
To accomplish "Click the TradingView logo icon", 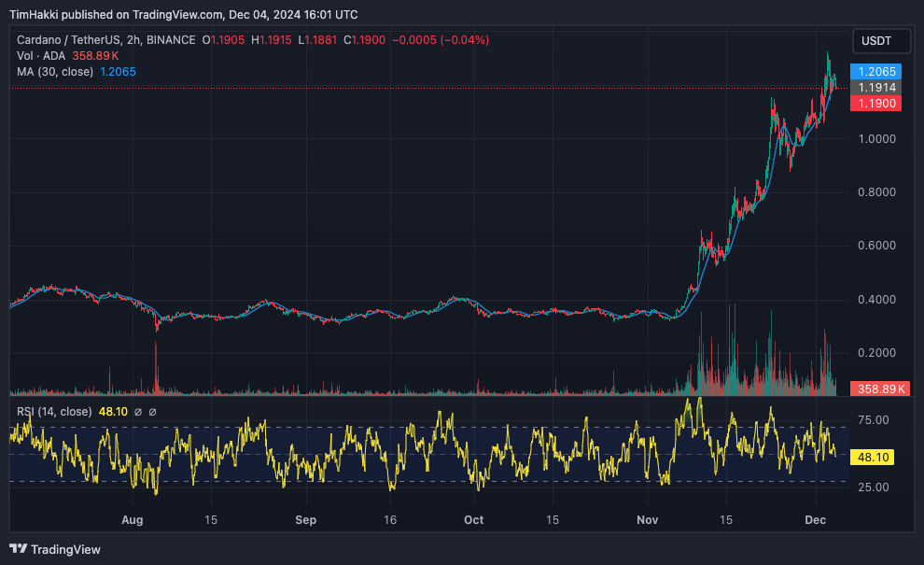I will tap(20, 549).
